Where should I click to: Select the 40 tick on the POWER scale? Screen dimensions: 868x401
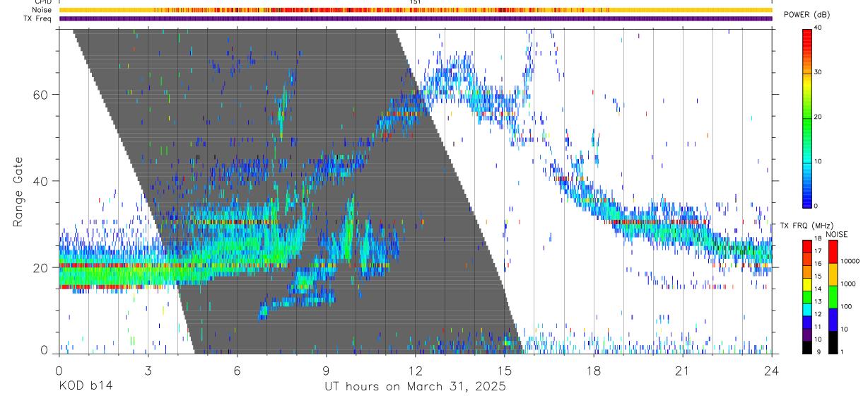pos(819,28)
